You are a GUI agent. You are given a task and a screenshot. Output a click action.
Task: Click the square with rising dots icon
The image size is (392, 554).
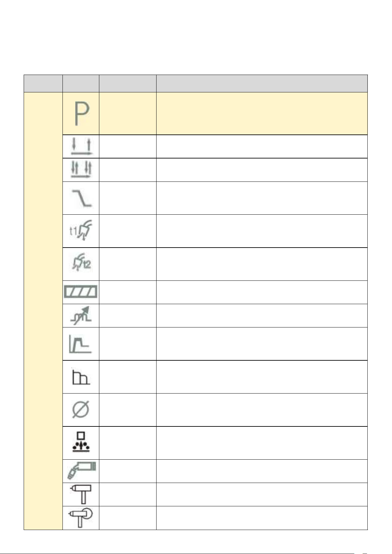click(x=81, y=443)
